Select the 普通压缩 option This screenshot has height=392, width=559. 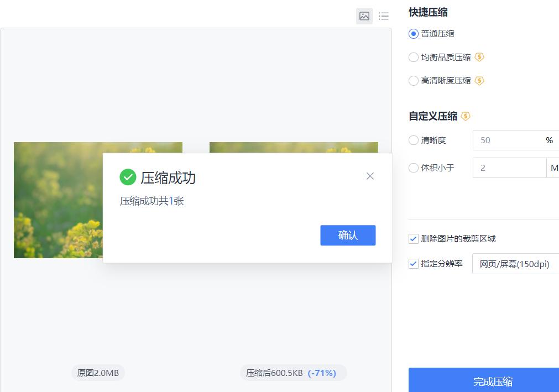click(x=413, y=34)
